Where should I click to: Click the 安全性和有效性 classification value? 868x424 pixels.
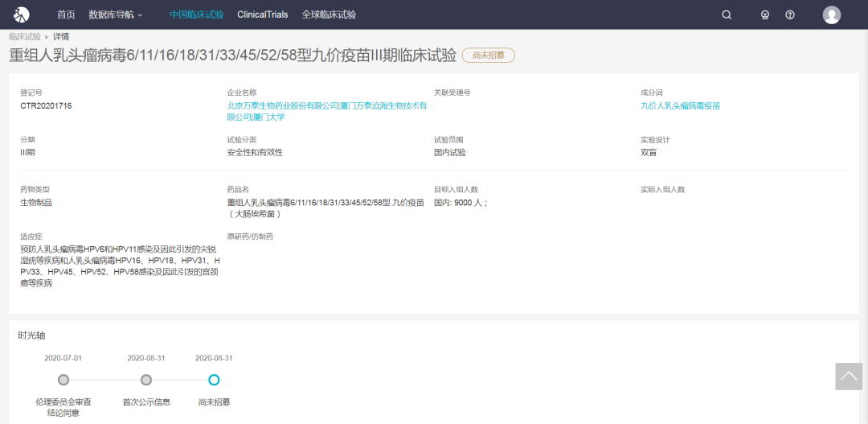(256, 152)
